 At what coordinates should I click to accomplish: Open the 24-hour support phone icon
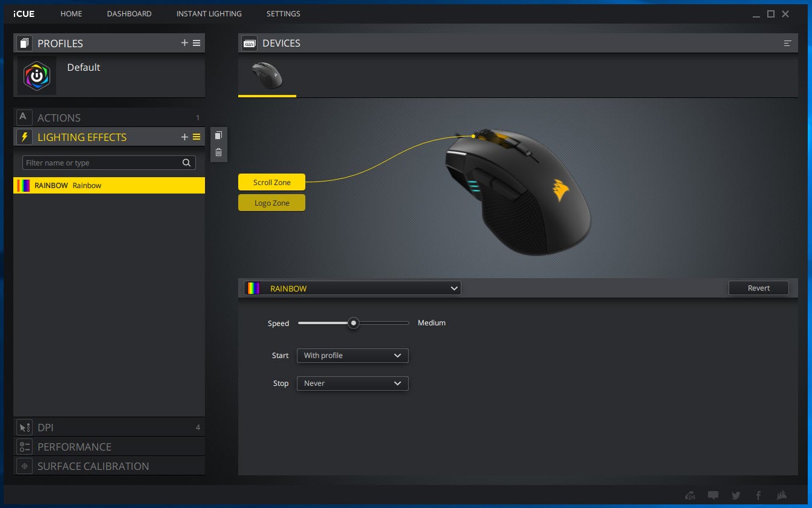pyautogui.click(x=690, y=495)
